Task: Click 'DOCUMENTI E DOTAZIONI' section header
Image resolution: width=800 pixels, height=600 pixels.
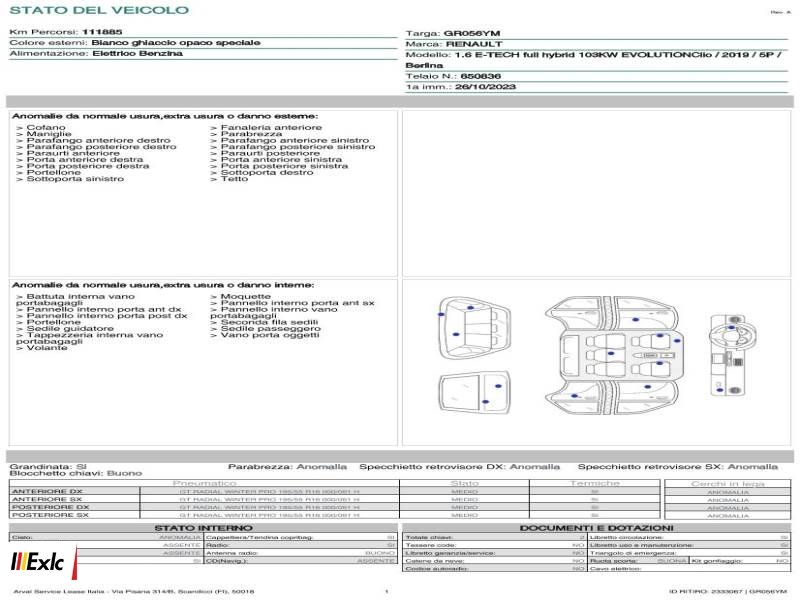Action: click(596, 528)
